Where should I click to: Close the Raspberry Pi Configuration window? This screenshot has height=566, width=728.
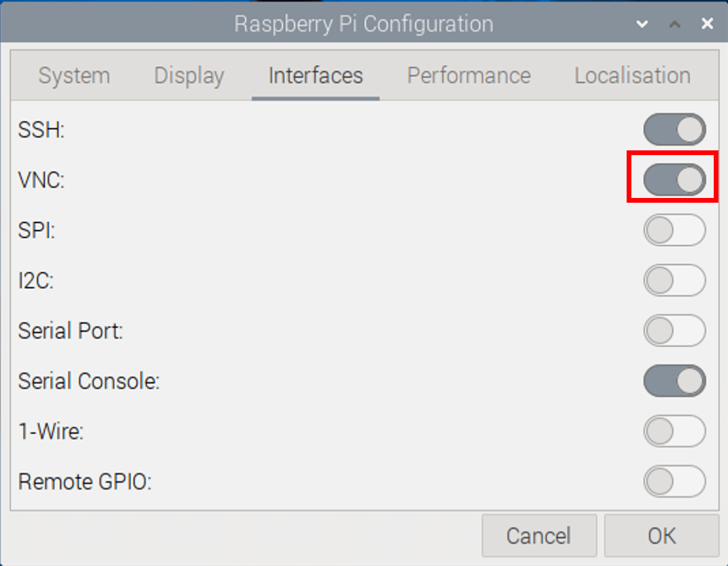[707, 23]
